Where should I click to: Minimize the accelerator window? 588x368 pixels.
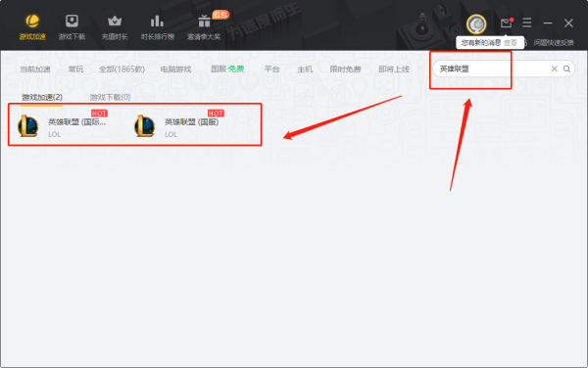(548, 23)
